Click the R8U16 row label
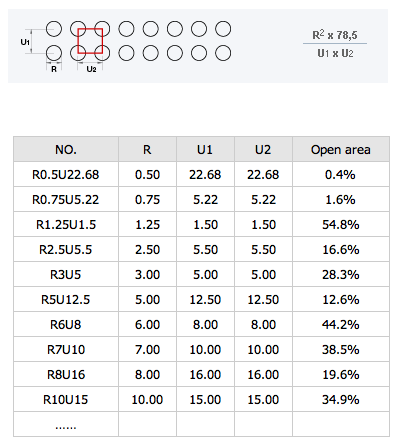 pyautogui.click(x=66, y=375)
